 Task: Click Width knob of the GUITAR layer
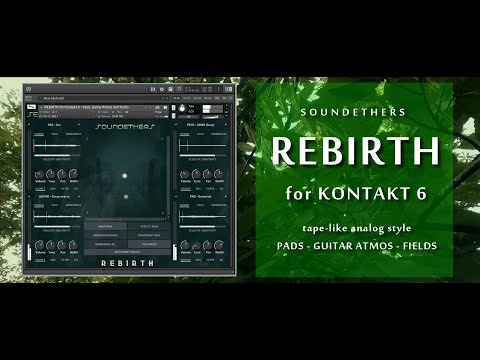tap(73, 245)
